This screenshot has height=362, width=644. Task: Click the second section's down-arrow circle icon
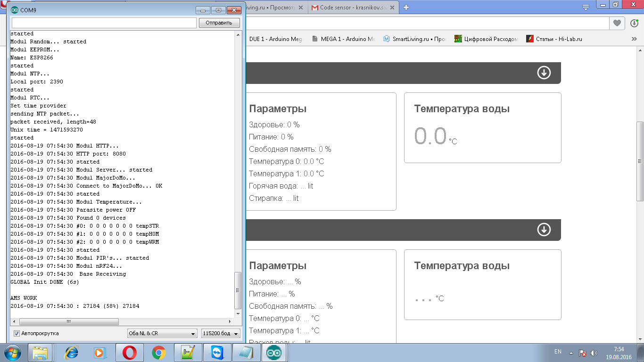pyautogui.click(x=544, y=230)
